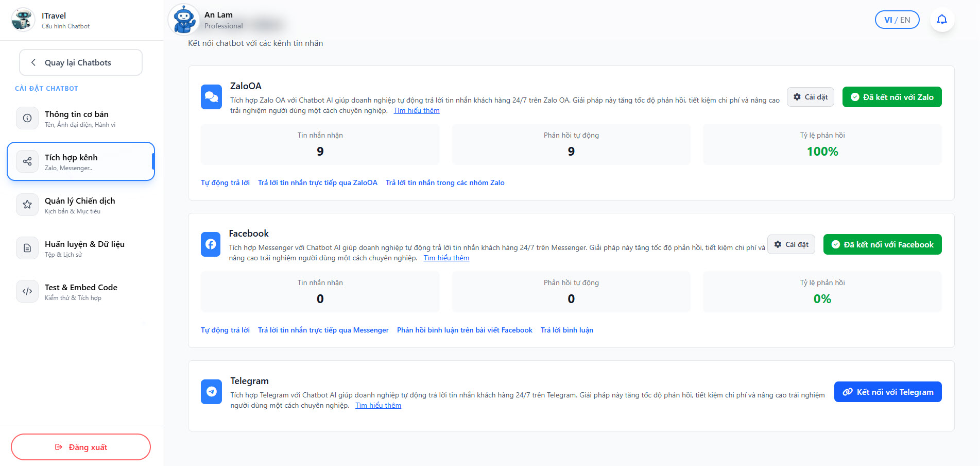980x466 pixels.
Task: Click the gear icon on ZaloOA Cài đặt button
Action: click(x=797, y=96)
